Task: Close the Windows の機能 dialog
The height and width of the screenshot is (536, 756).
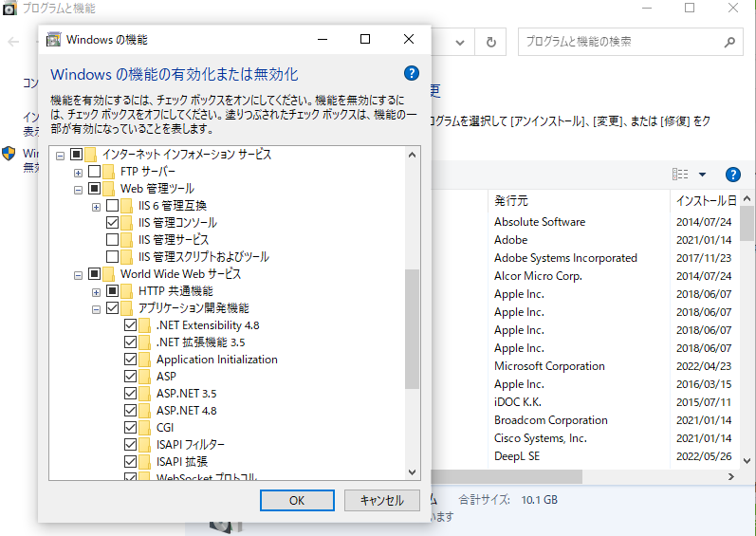Action: point(409,39)
